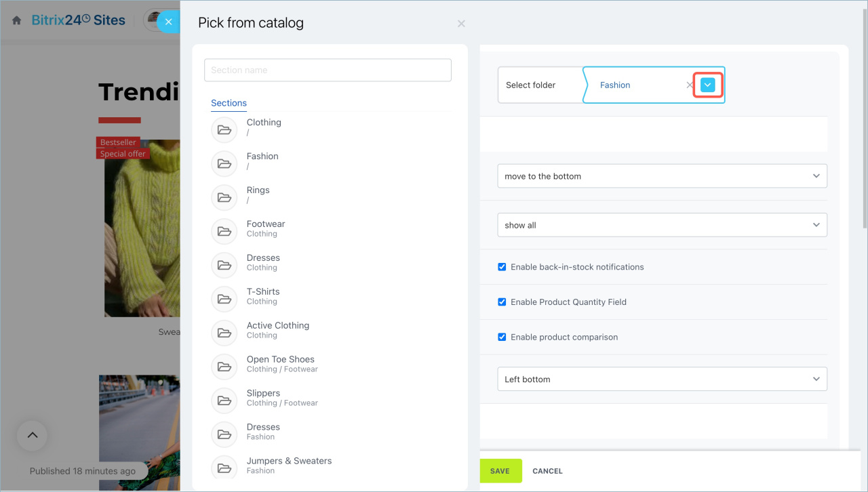Close the slider with the blue X button

pyautogui.click(x=168, y=22)
